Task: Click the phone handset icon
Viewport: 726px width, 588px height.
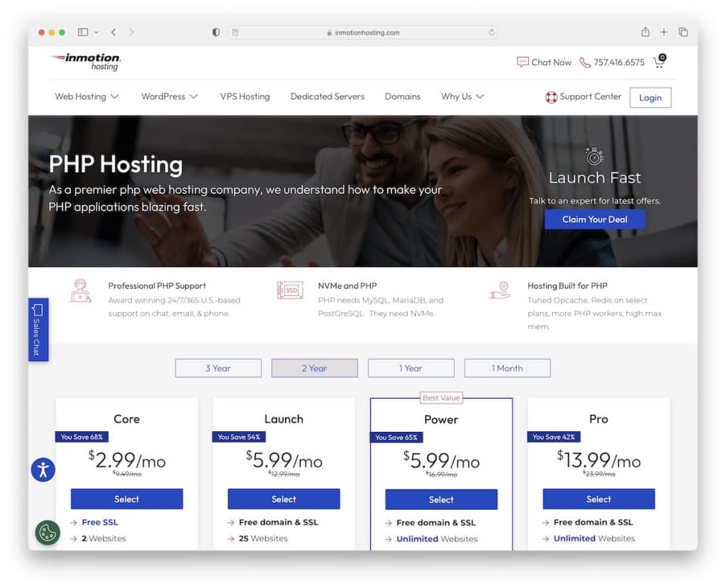Action: [x=585, y=62]
